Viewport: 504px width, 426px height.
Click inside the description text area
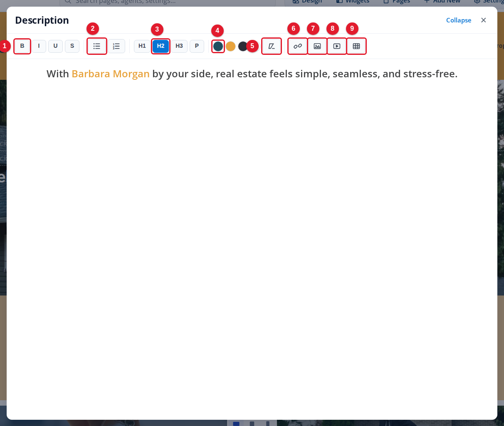tap(252, 239)
